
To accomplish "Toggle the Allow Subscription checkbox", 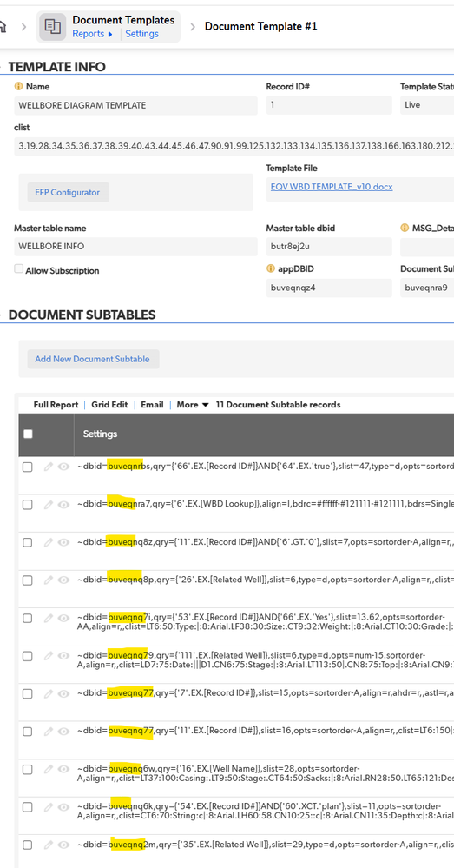I will (x=19, y=269).
